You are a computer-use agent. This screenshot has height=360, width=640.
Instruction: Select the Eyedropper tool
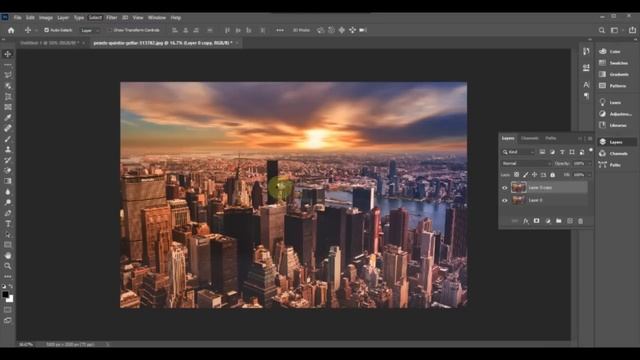pyautogui.click(x=8, y=118)
